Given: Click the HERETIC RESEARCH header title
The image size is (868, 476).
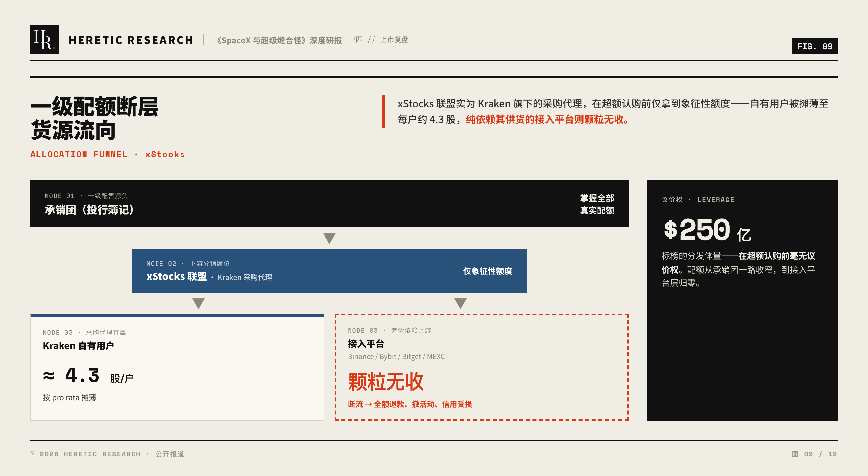Looking at the screenshot, I should [x=131, y=40].
